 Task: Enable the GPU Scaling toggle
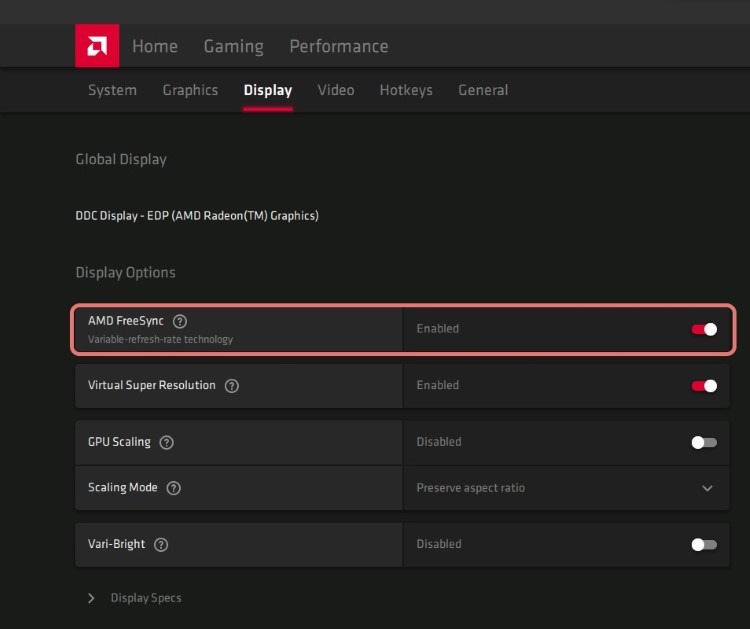tap(704, 442)
